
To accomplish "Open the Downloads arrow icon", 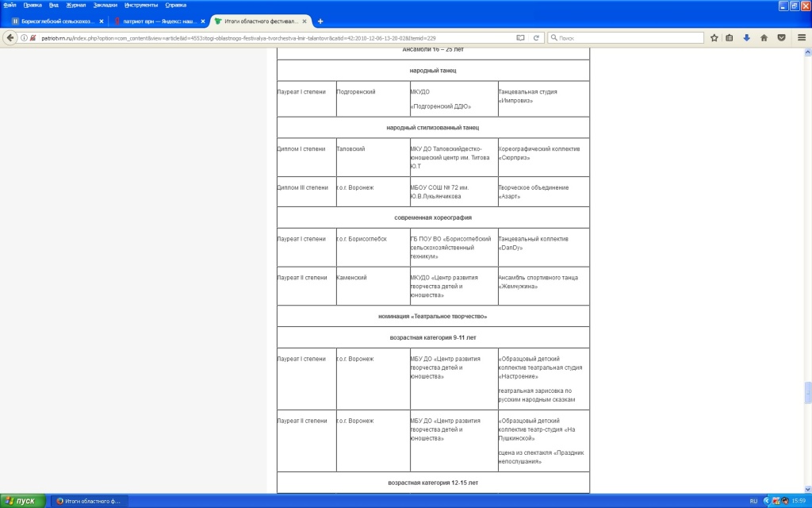I will [x=746, y=38].
